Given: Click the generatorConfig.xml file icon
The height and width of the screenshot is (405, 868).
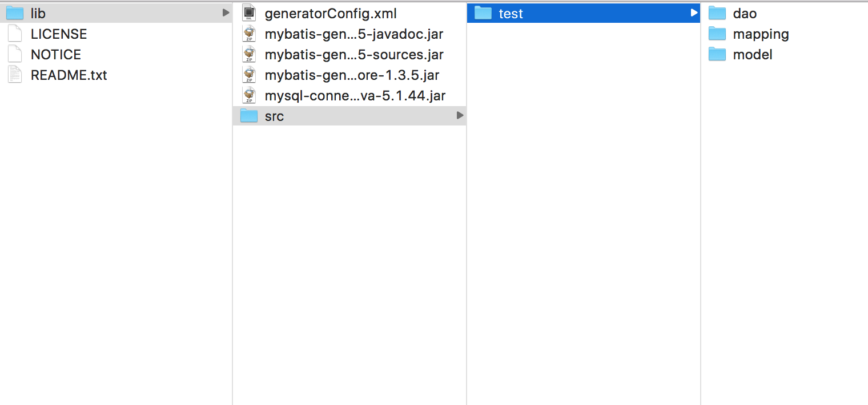Looking at the screenshot, I should [249, 13].
